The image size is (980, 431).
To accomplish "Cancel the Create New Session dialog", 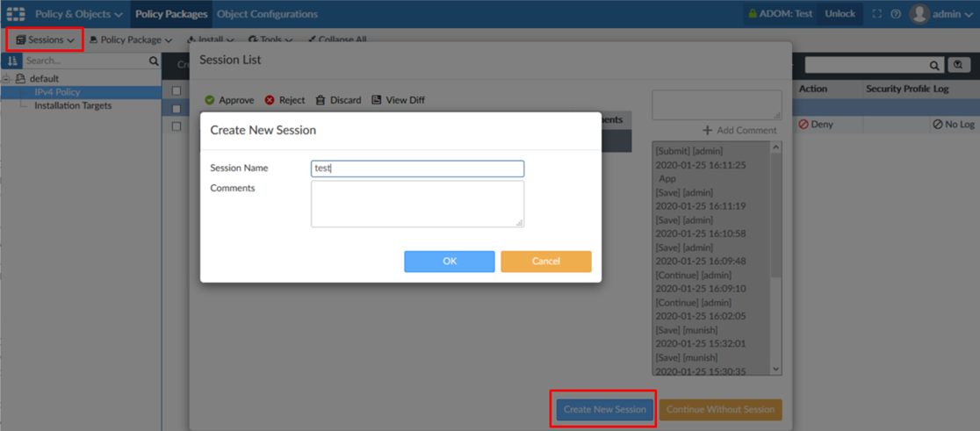I will tap(545, 262).
